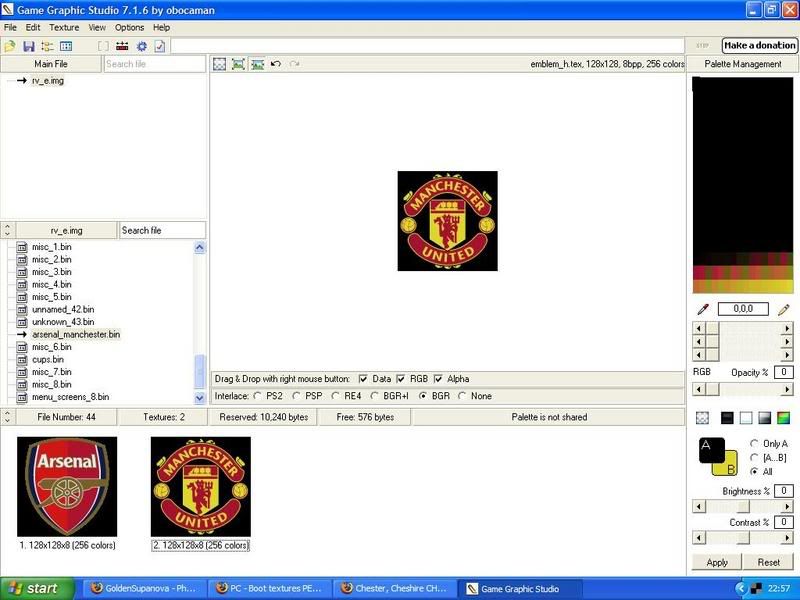Click the Make a donation button
Screen dimensions: 800x600
click(x=760, y=45)
